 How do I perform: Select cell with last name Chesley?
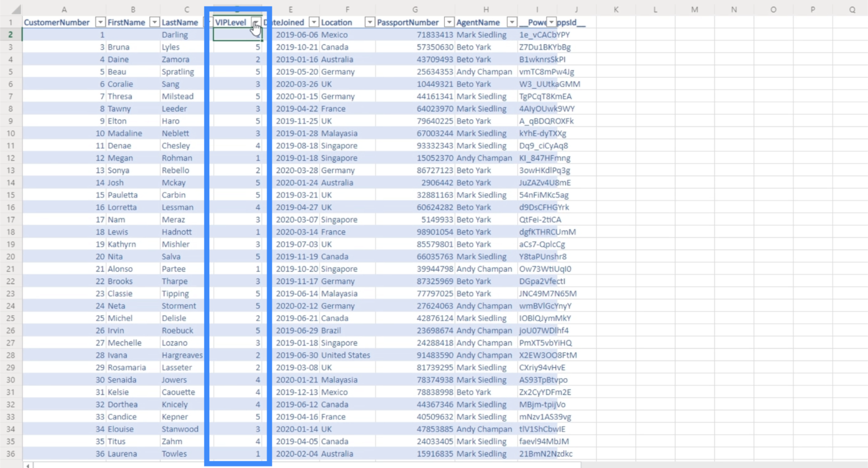pyautogui.click(x=186, y=146)
